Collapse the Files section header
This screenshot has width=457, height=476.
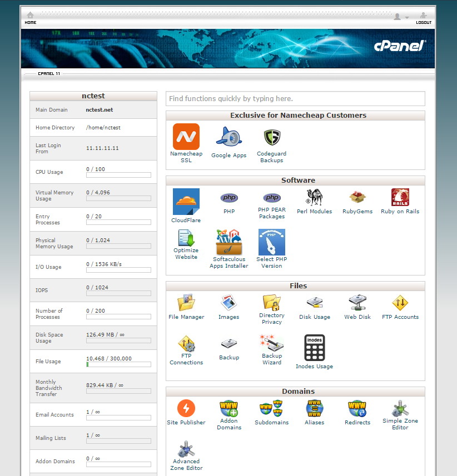pyautogui.click(x=295, y=286)
